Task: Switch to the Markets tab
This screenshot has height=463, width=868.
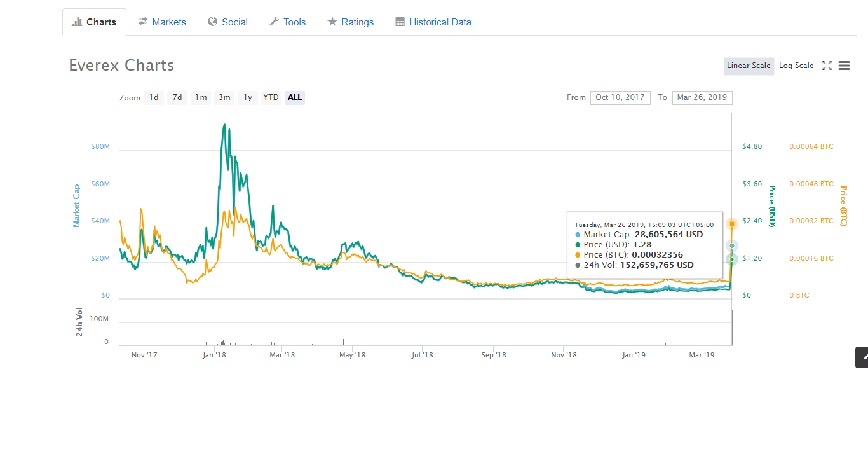Action: point(162,22)
